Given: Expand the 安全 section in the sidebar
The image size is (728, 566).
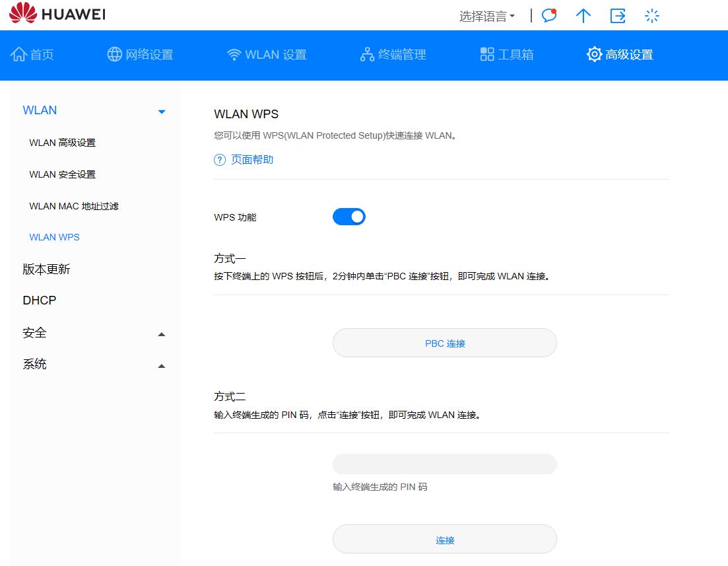Looking at the screenshot, I should (162, 334).
